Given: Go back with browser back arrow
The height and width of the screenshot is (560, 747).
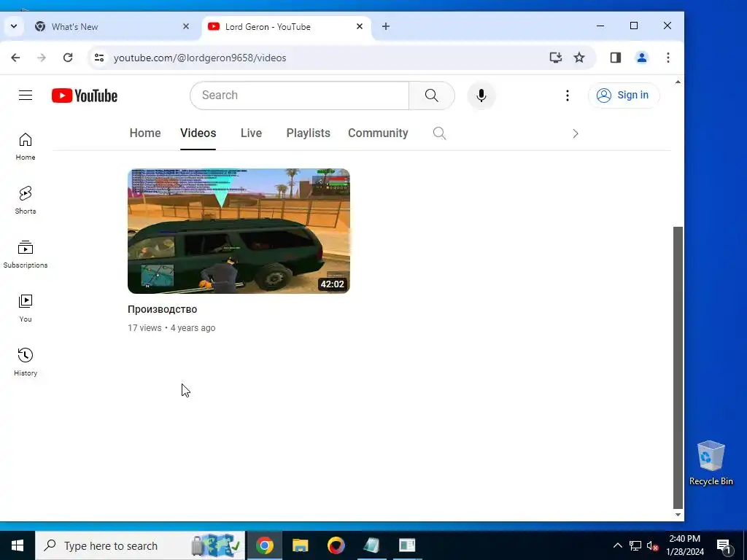Looking at the screenshot, I should pos(15,58).
